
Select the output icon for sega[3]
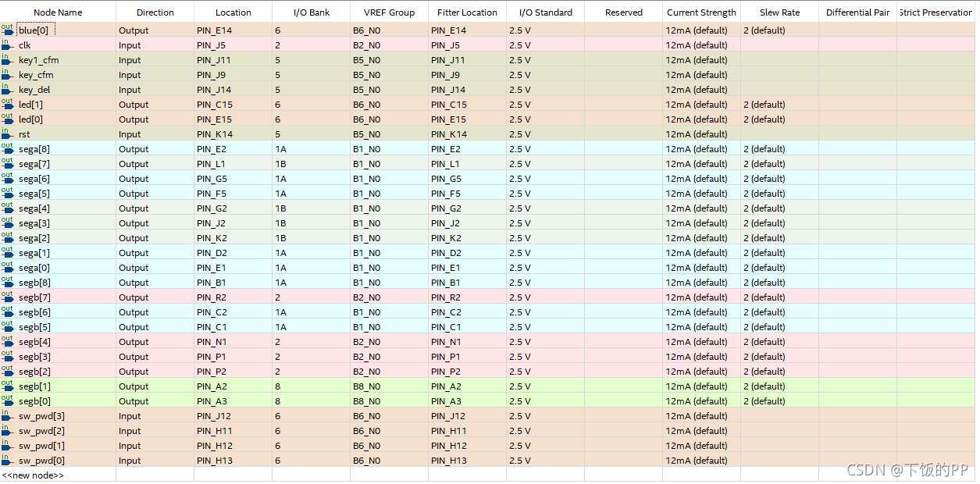pyautogui.click(x=8, y=223)
